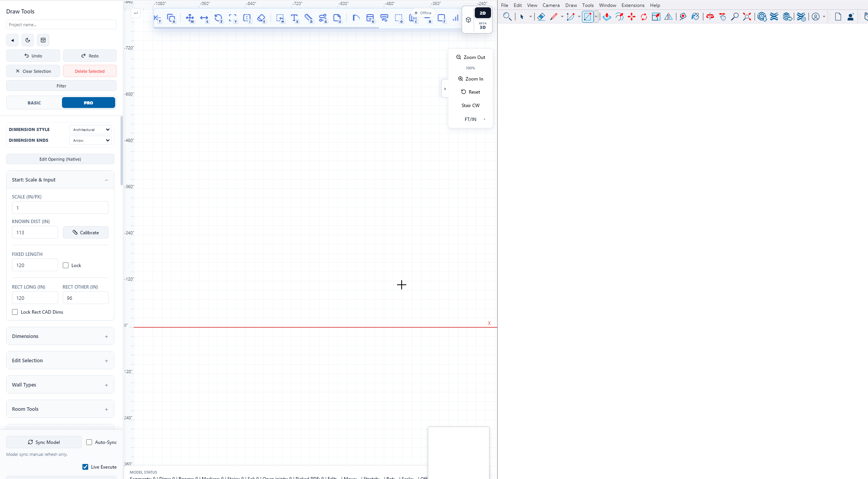Image resolution: width=868 pixels, height=479 pixels.
Task: Click the 3D cube icon beside 2D button
Action: (468, 20)
